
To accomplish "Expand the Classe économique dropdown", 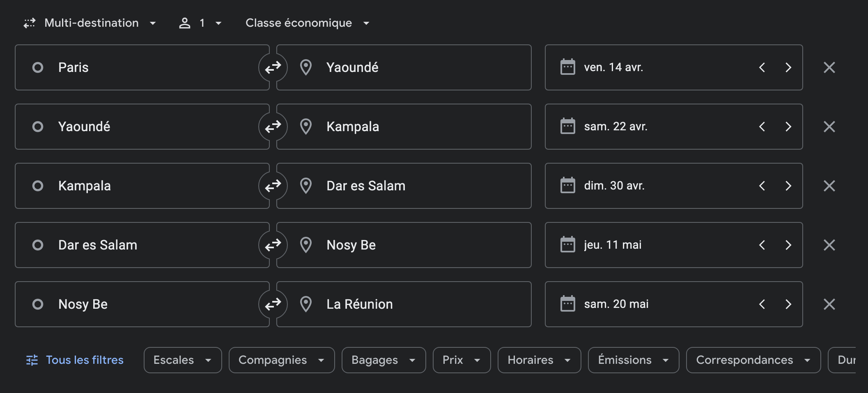I will click(307, 23).
